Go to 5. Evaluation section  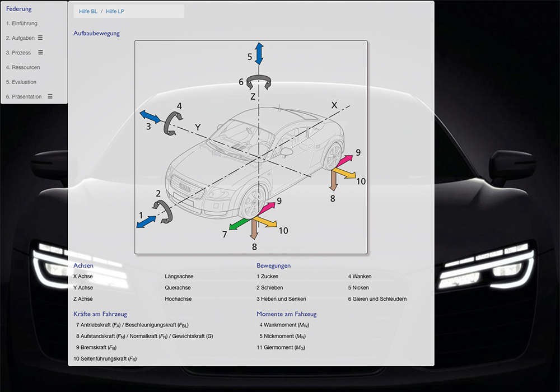click(21, 82)
